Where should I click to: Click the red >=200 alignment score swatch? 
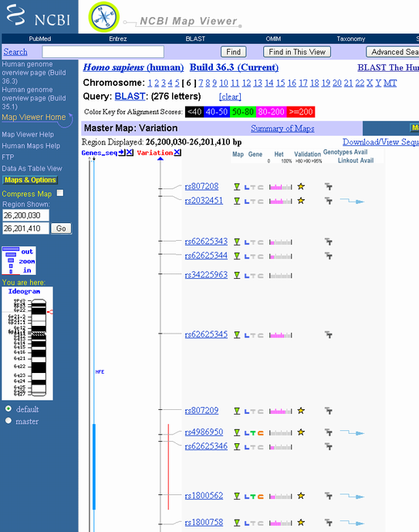pyautogui.click(x=301, y=112)
